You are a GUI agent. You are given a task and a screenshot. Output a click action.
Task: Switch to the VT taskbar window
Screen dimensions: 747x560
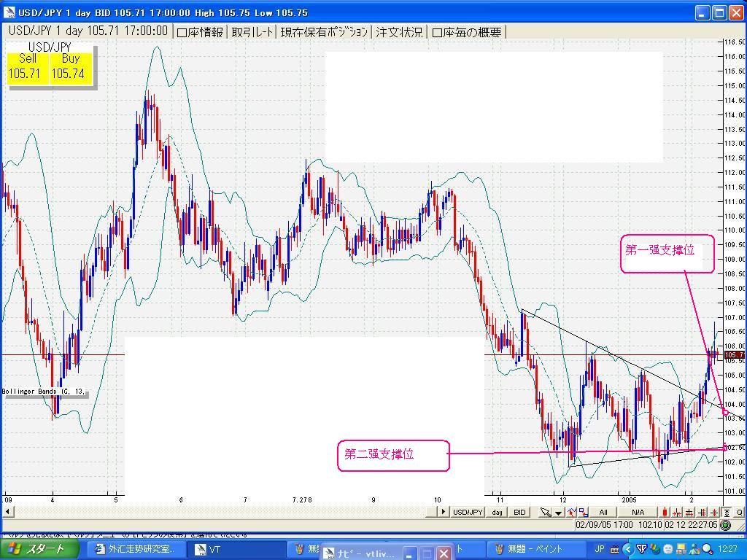pyautogui.click(x=237, y=550)
